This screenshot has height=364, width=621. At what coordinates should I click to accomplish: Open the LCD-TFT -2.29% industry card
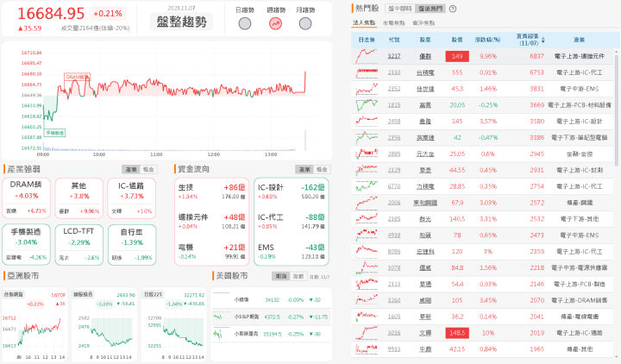tap(78, 245)
